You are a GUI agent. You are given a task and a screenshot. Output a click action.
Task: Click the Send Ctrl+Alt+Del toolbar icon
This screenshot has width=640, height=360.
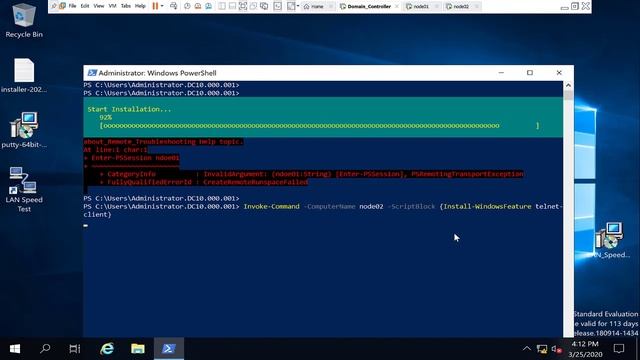173,6
